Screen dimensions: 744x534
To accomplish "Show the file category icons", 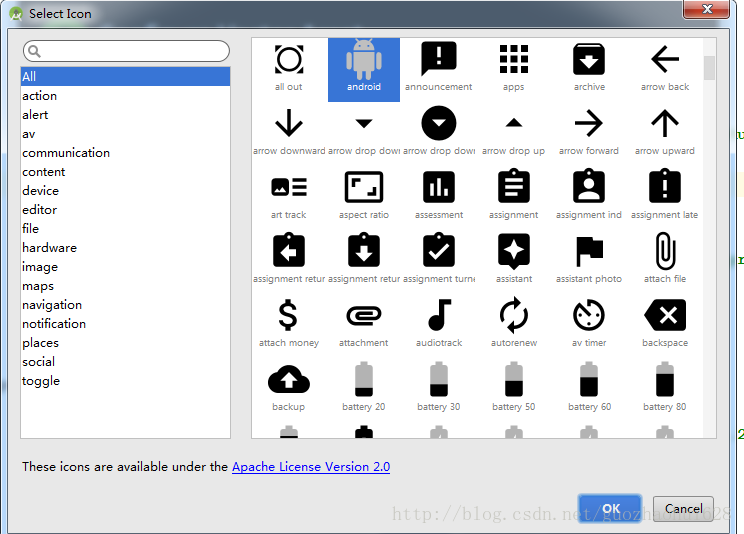I will (x=126, y=229).
